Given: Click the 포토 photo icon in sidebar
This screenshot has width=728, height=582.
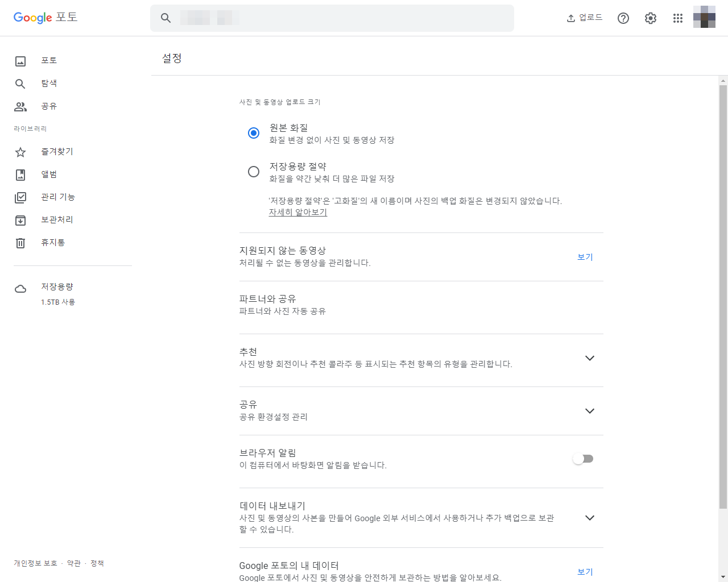Looking at the screenshot, I should pyautogui.click(x=20, y=61).
